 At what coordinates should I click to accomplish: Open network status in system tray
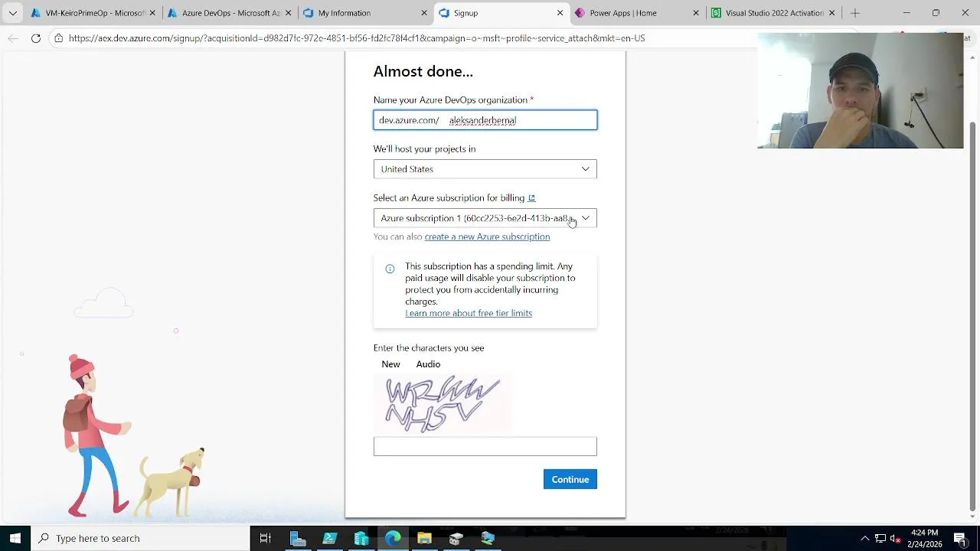coord(880,538)
